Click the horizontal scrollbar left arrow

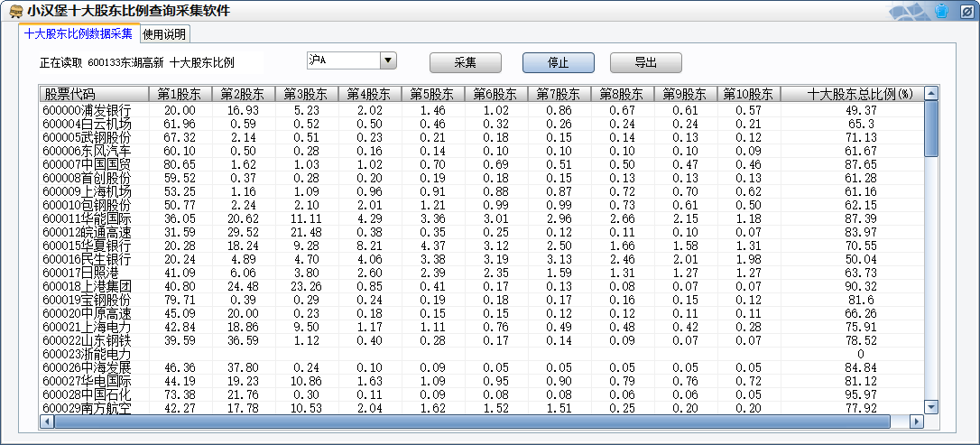pyautogui.click(x=47, y=421)
